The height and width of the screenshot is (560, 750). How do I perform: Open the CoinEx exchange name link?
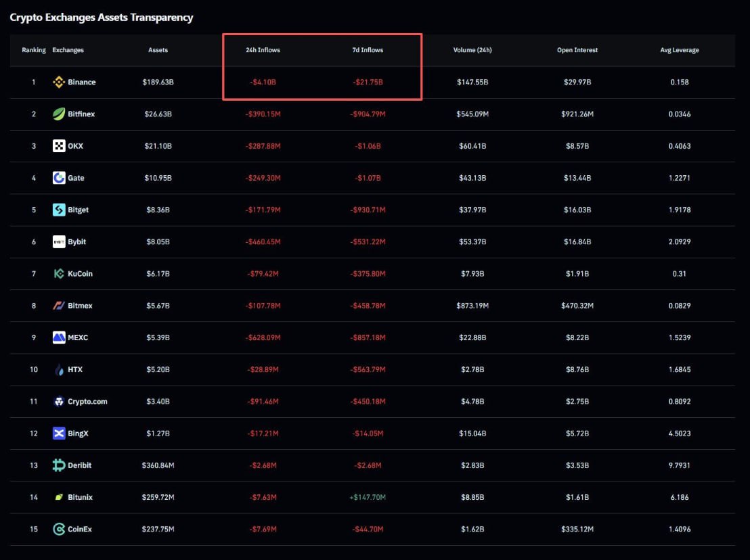[x=80, y=530]
